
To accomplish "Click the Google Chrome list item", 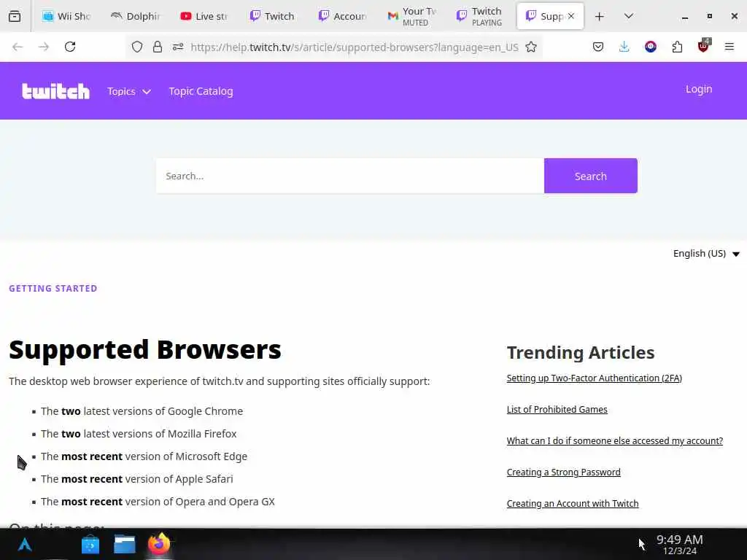I will [142, 411].
